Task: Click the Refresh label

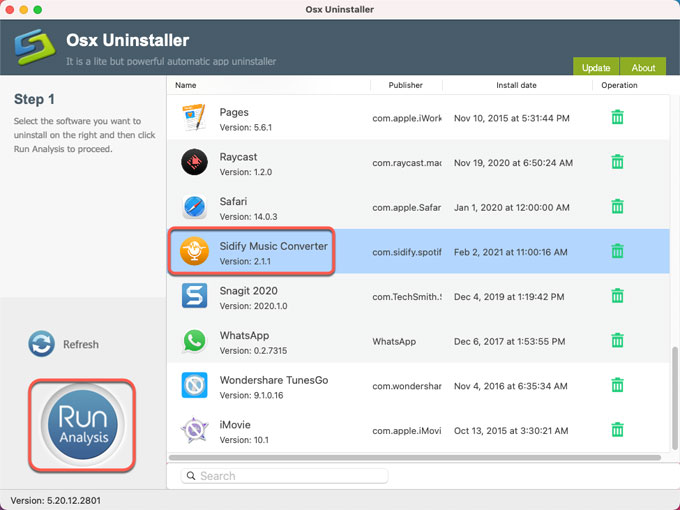Action: [x=81, y=344]
